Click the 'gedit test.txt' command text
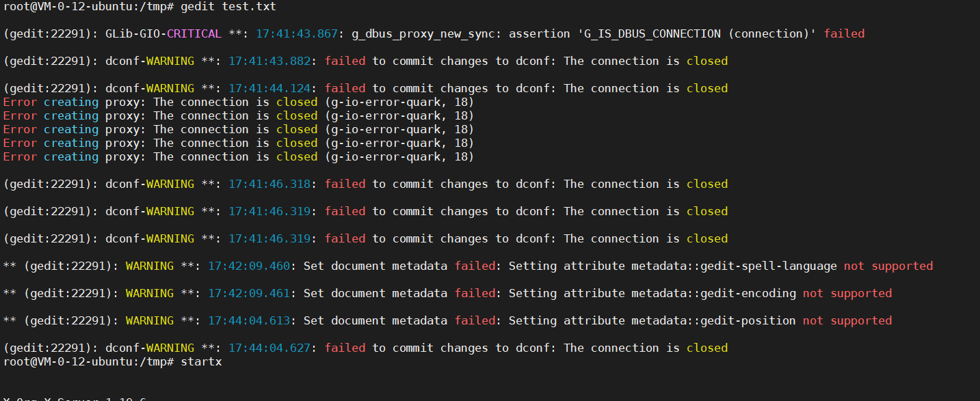Viewport: 980px width, 401px height. [229, 6]
